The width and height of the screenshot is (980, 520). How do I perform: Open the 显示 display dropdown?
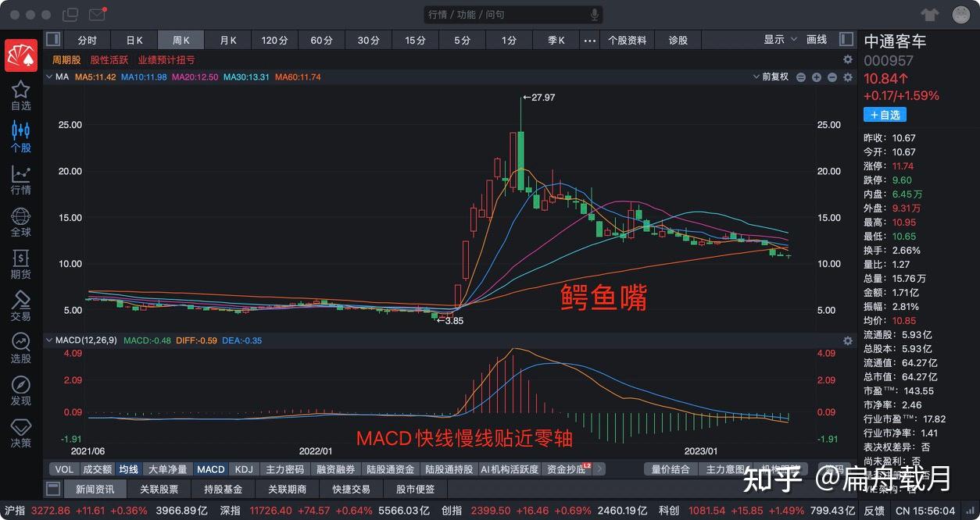[778, 39]
